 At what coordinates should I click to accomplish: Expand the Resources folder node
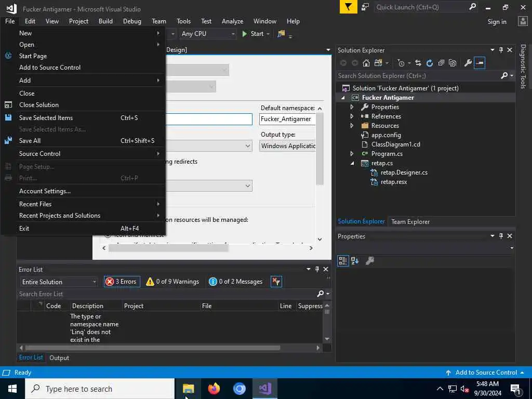pyautogui.click(x=352, y=126)
